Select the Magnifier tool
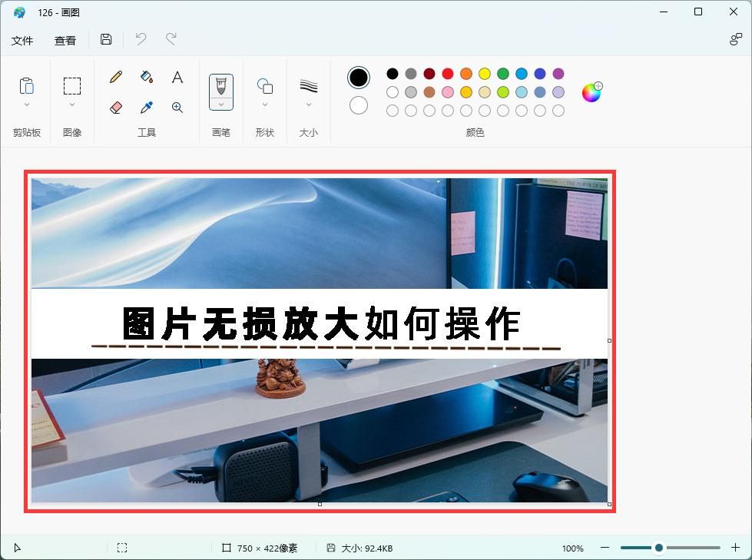Viewport: 752px width, 560px height. pos(177,108)
